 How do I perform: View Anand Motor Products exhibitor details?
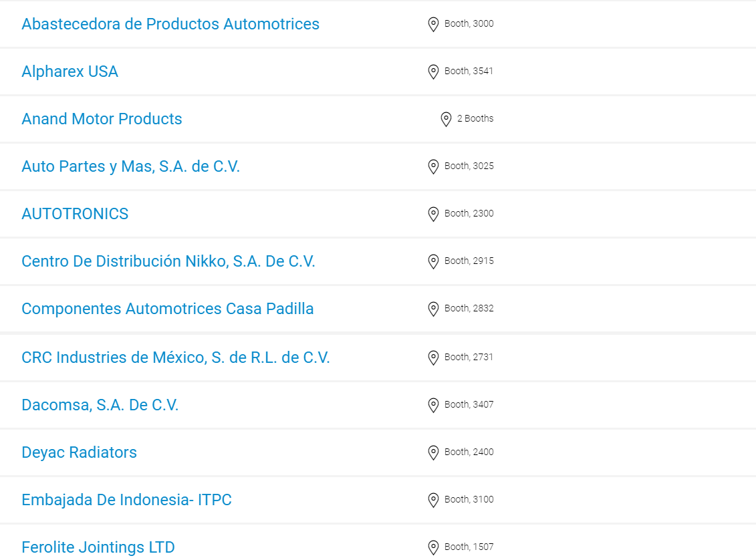(x=102, y=119)
